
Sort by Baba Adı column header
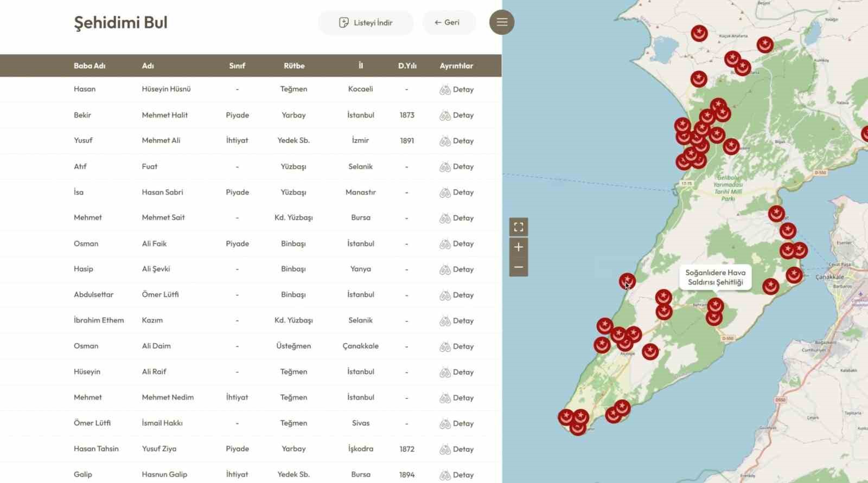90,66
